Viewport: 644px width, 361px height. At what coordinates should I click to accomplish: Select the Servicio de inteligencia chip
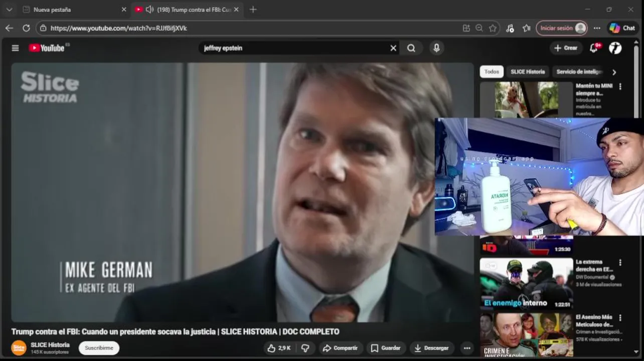(x=579, y=72)
